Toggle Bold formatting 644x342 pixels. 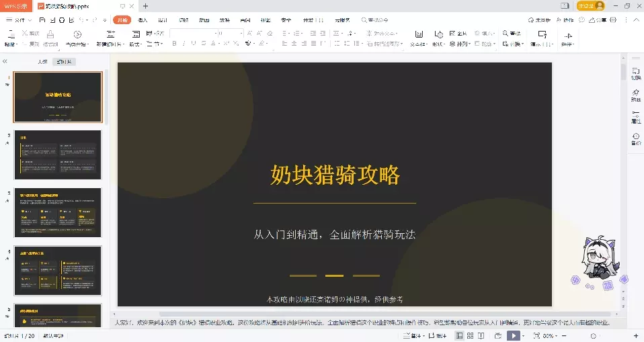(x=175, y=43)
